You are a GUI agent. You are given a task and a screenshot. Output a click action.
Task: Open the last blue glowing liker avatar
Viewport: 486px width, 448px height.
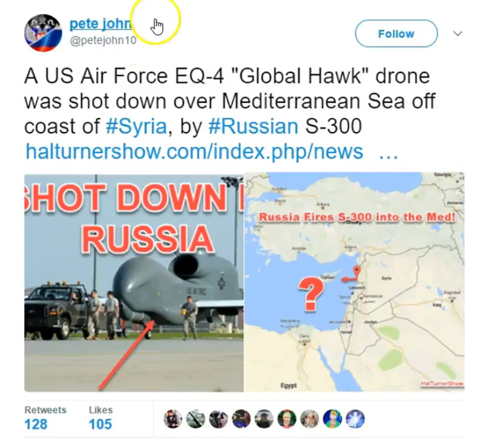[355, 419]
